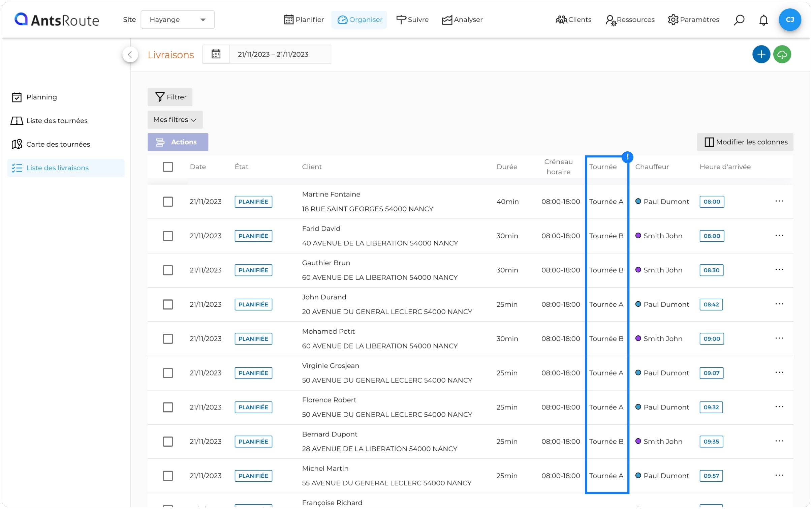
Task: Check the Farid David delivery checkbox
Action: (x=168, y=236)
